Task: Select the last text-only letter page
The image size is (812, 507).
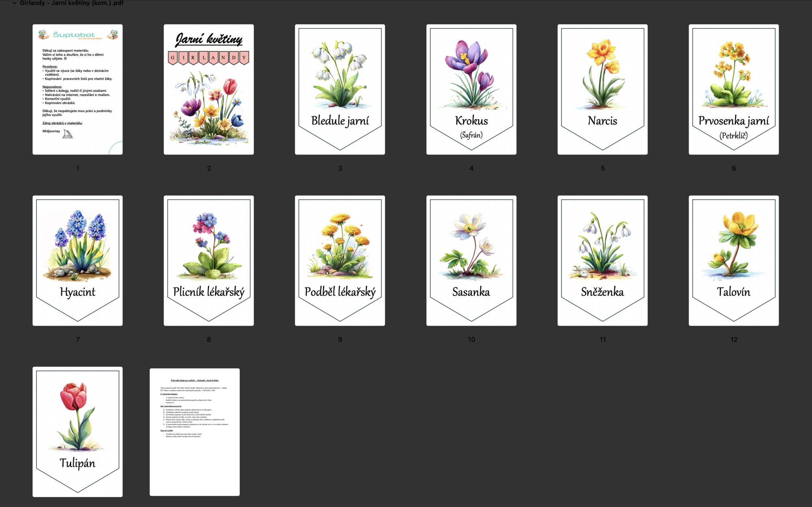Action: (x=194, y=432)
